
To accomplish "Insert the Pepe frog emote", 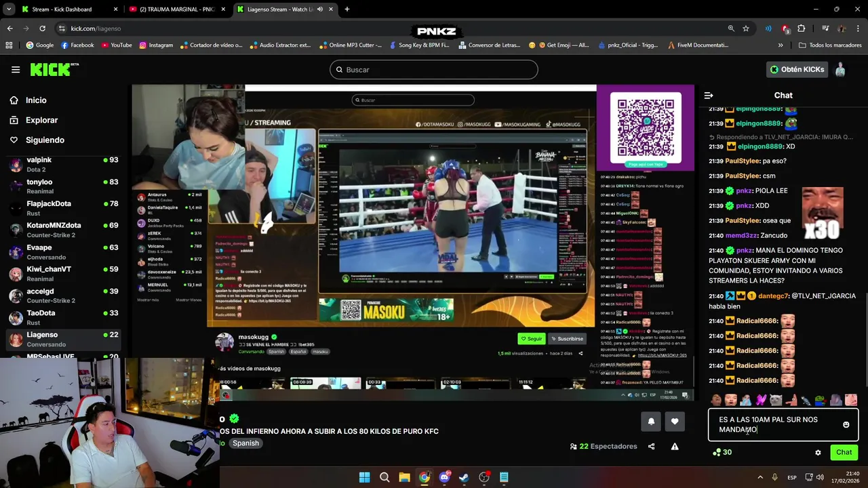I will [x=821, y=400].
